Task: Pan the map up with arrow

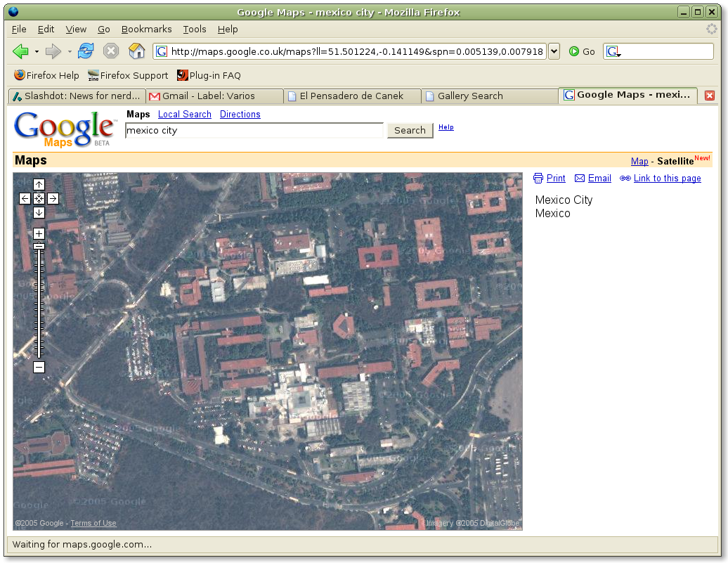Action: tap(39, 184)
